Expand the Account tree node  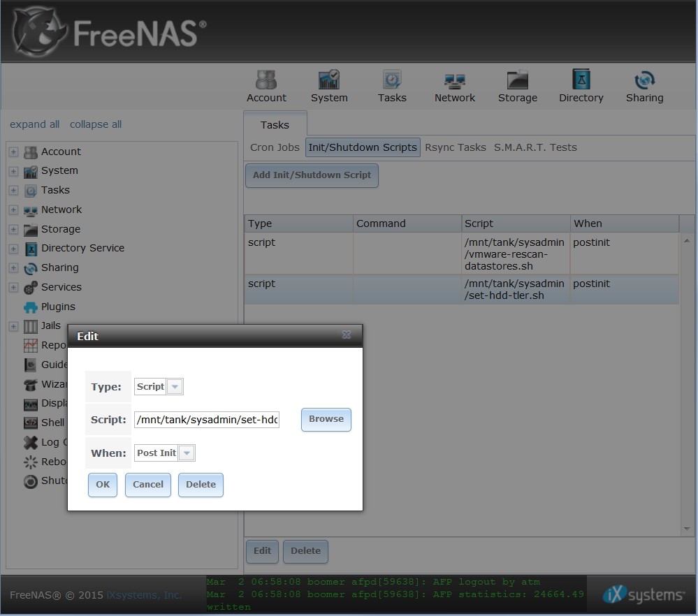tap(13, 152)
